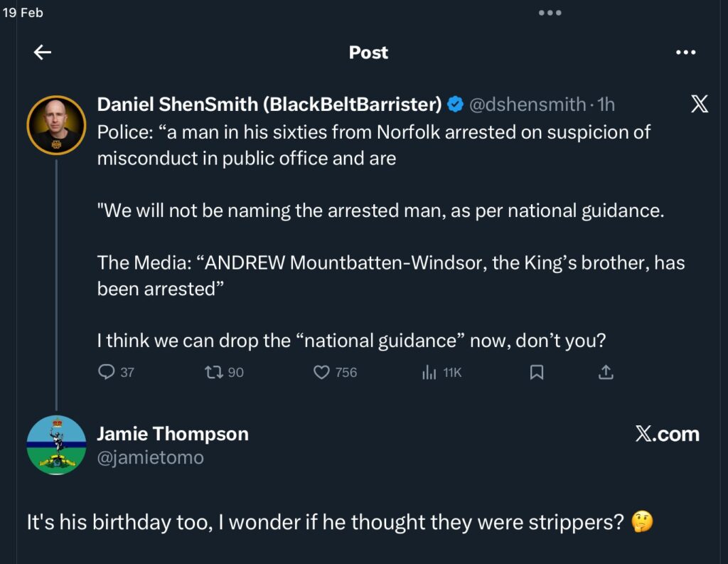Open the post header more options menu
This screenshot has width=728, height=564.
[x=685, y=52]
